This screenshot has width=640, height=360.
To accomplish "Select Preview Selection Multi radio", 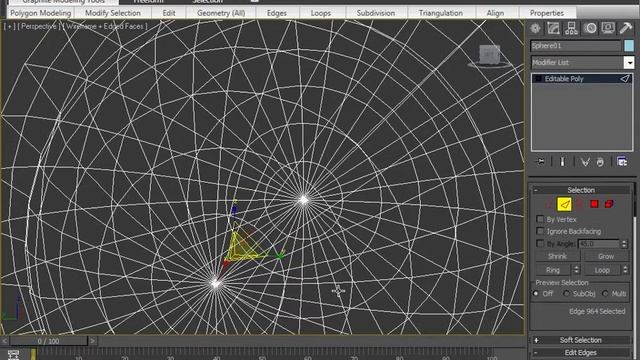I will [605, 293].
